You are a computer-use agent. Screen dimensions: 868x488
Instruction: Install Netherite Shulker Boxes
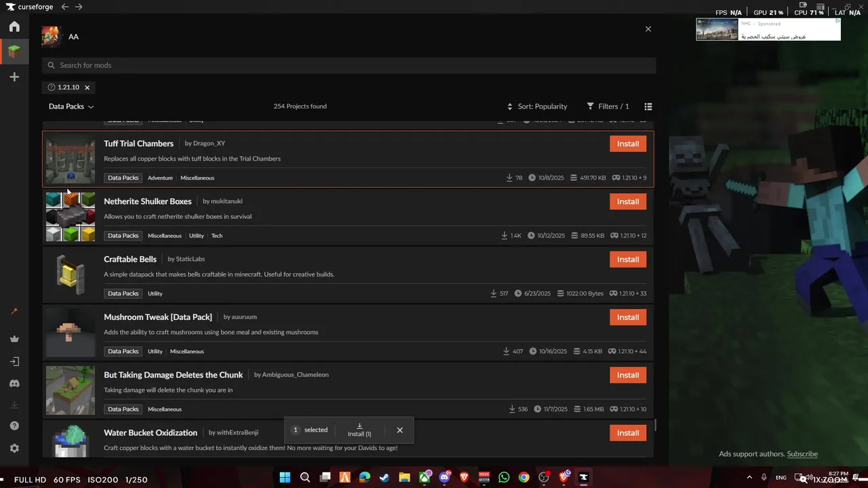(628, 201)
